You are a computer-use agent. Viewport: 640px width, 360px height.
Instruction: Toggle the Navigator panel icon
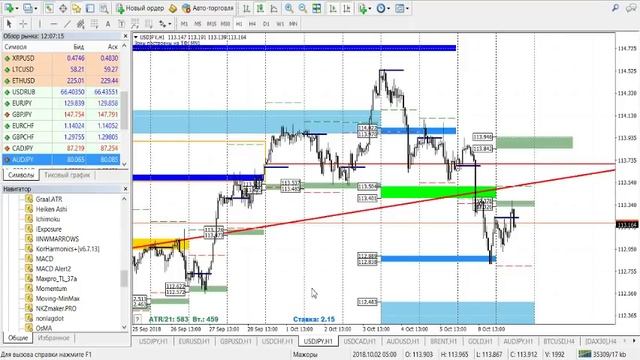[x=76, y=8]
